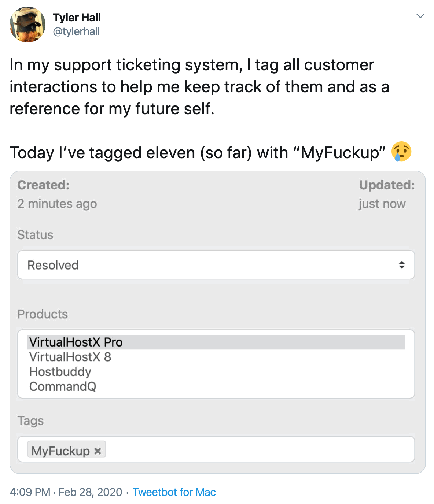The image size is (434, 504).
Task: Select VirtualHostX Pro in Products list
Action: [76, 342]
